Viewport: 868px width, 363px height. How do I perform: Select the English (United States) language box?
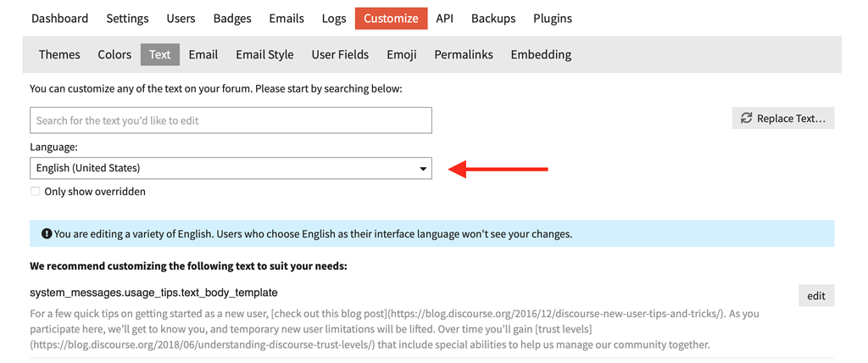(x=231, y=168)
